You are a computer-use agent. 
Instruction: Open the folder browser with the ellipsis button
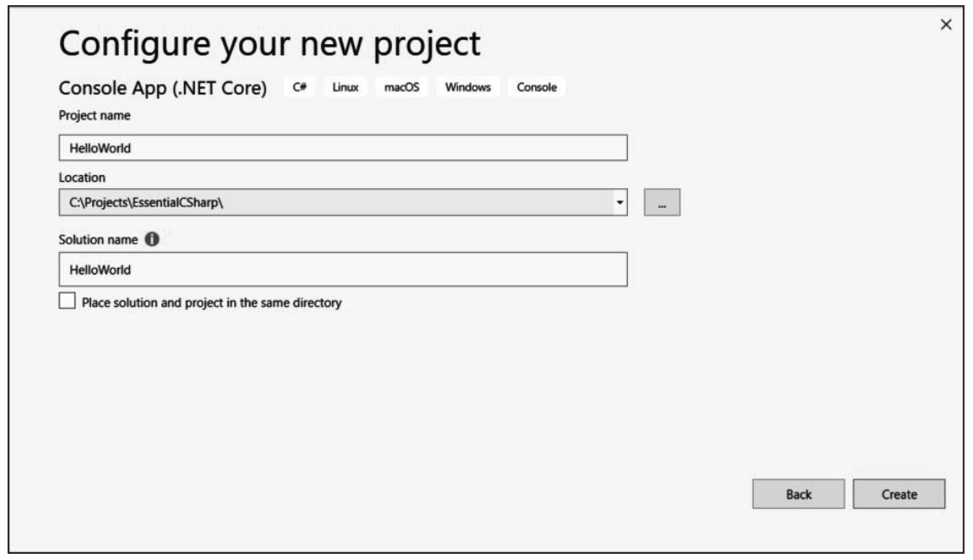[x=662, y=204]
